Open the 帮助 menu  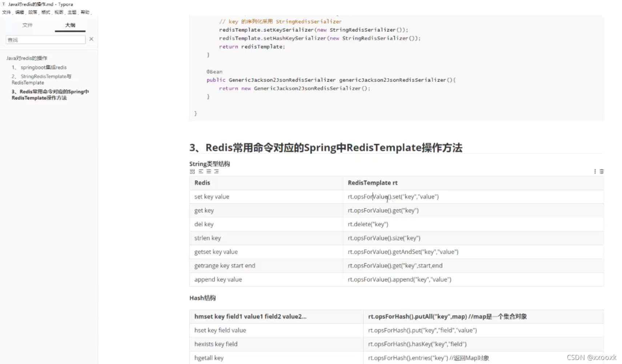(85, 12)
